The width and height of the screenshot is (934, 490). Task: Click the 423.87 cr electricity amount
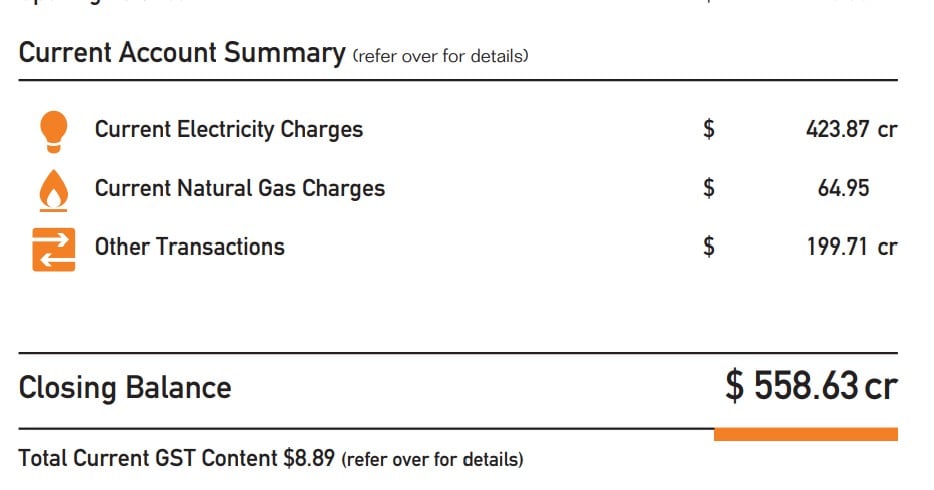(852, 129)
